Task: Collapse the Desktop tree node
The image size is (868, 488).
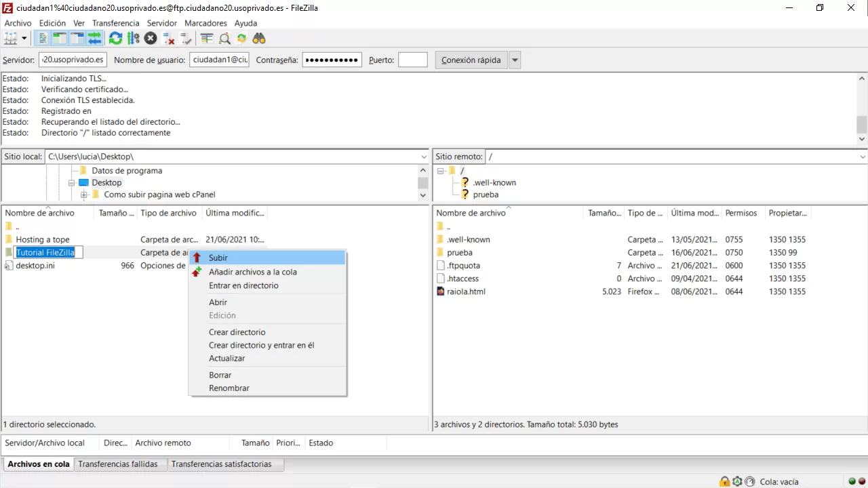Action: tap(71, 183)
